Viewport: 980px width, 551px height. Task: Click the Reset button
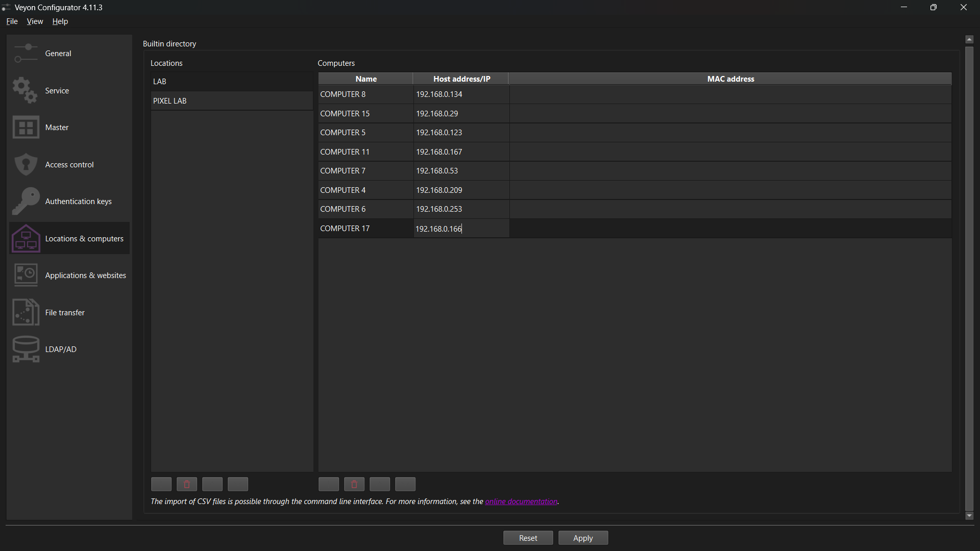528,538
